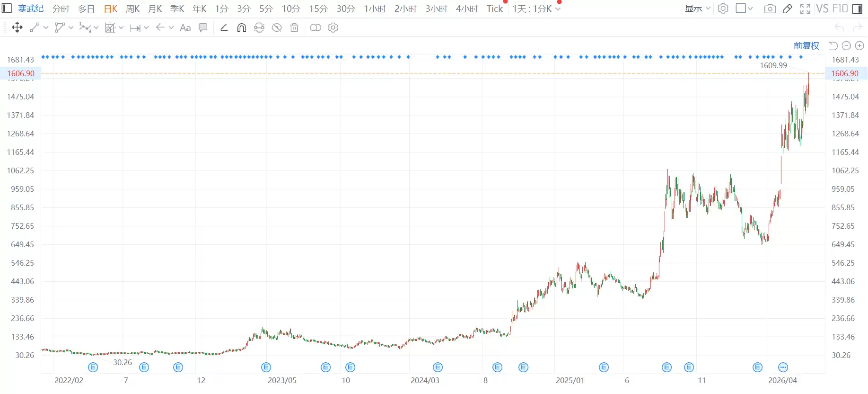Expand the 显示 display dropdown
Viewport: 868px width, 394px height.
coord(698,9)
